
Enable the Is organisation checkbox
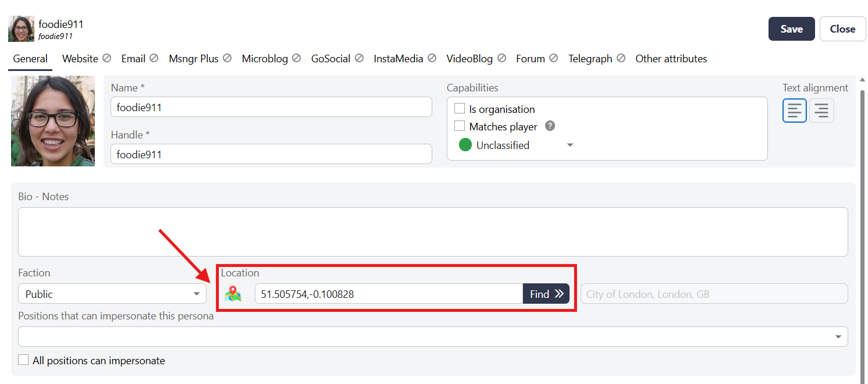coord(460,109)
